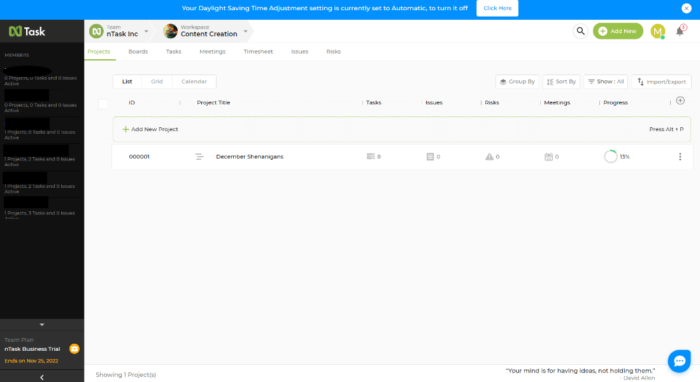Select the Grid view

pyautogui.click(x=157, y=82)
